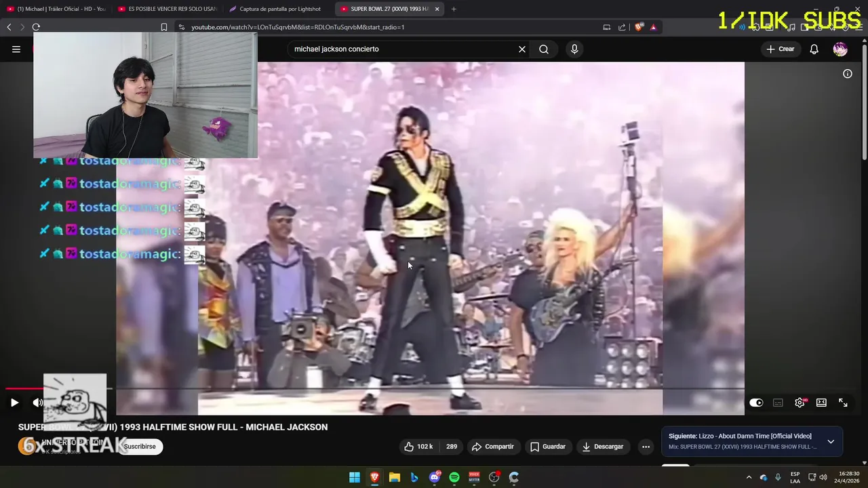Click Brave browser in taskbar
This screenshot has height=488, width=868.
coord(374,477)
